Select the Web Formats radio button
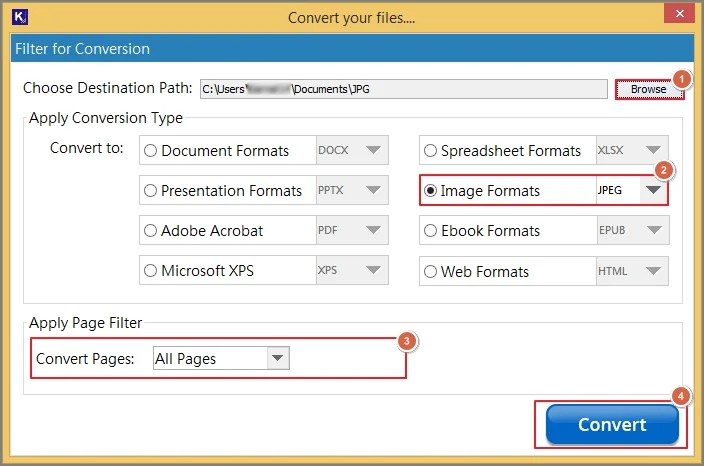704x466 pixels. [430, 271]
